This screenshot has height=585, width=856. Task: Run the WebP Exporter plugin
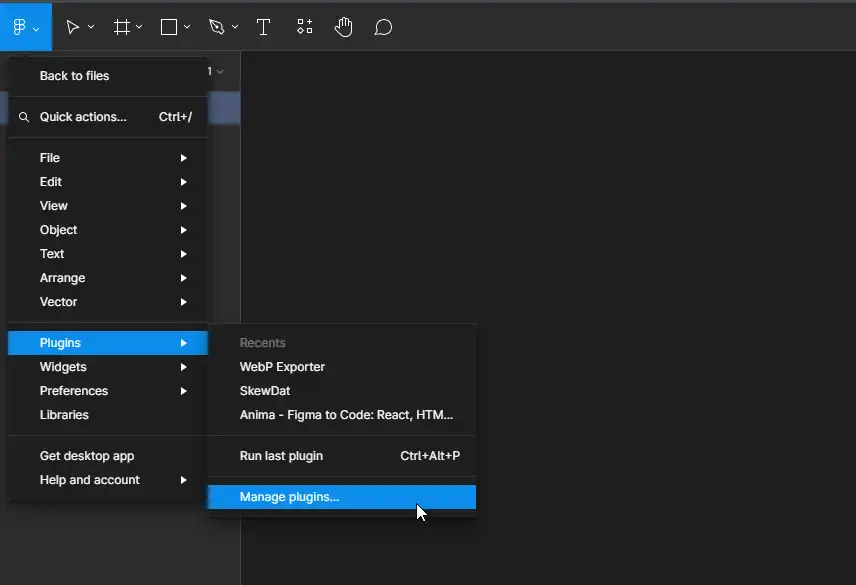click(282, 367)
